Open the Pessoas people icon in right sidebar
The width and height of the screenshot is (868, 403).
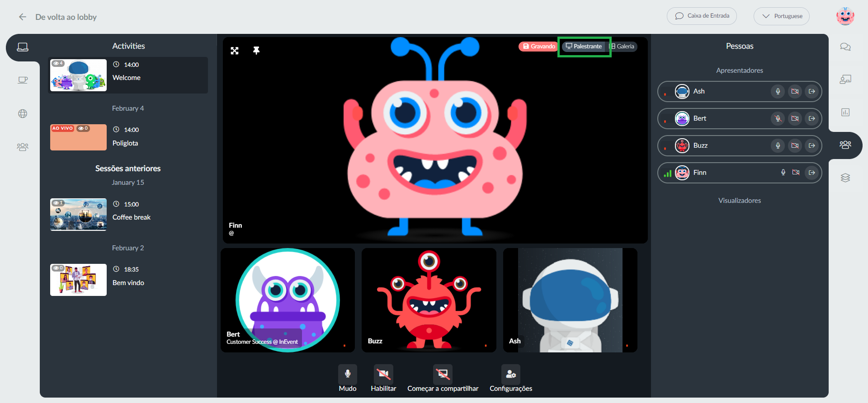click(845, 145)
